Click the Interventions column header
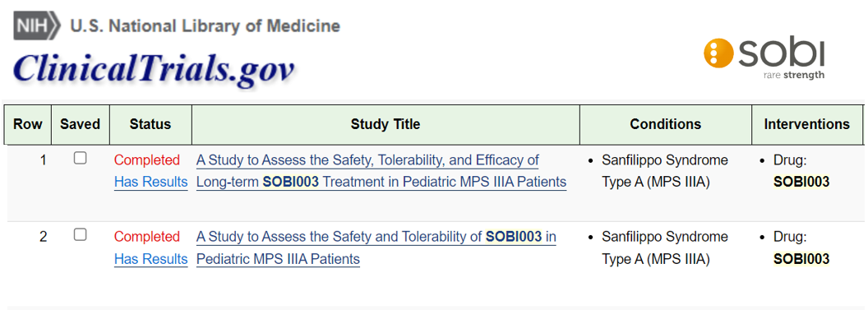Image resolution: width=868 pixels, height=310 pixels. point(806,124)
